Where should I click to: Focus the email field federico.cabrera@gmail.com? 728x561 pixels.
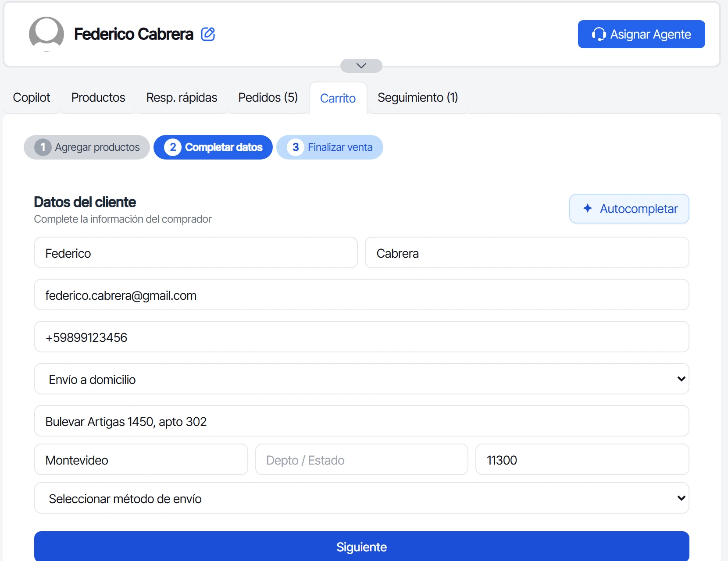362,295
